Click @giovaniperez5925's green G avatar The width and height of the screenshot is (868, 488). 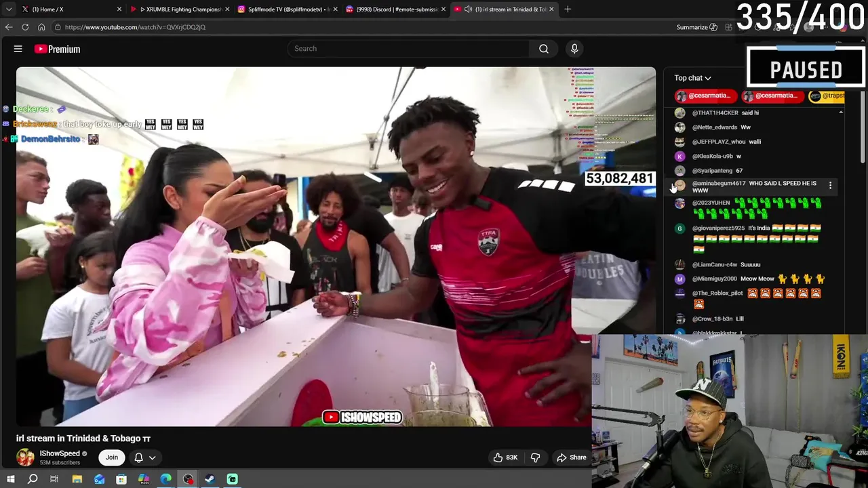679,228
